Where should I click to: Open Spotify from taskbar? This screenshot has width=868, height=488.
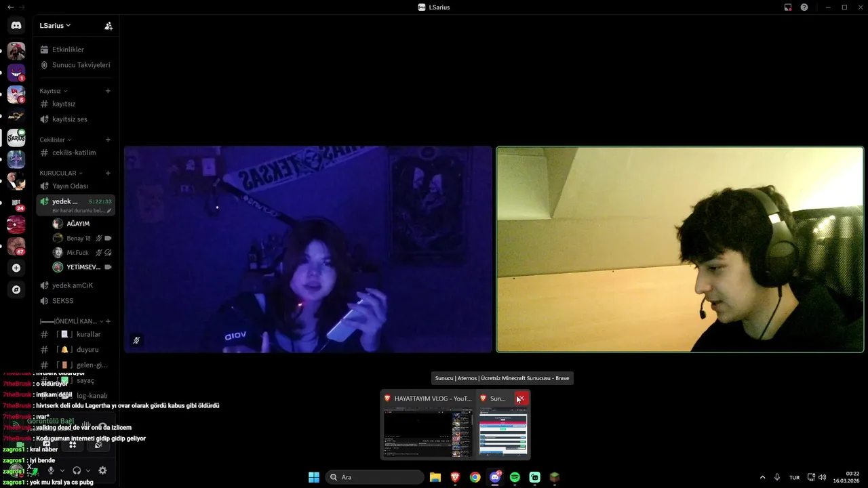coord(515,477)
